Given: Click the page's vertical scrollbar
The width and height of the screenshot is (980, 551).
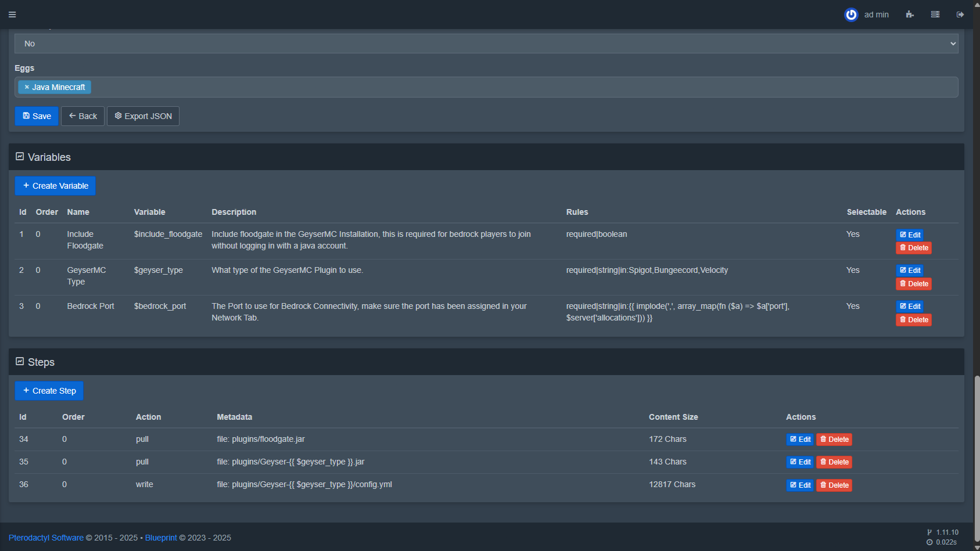Looking at the screenshot, I should tap(977, 447).
